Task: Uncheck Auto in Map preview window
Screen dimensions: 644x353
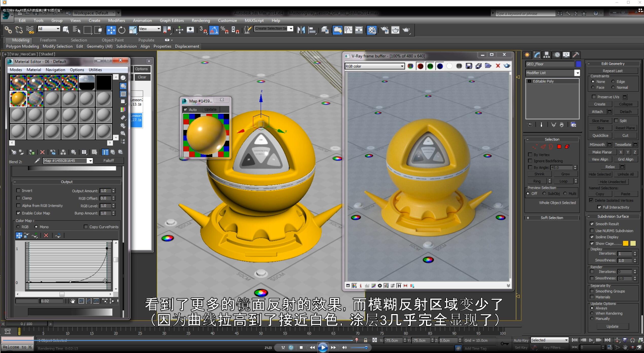Action: (185, 109)
